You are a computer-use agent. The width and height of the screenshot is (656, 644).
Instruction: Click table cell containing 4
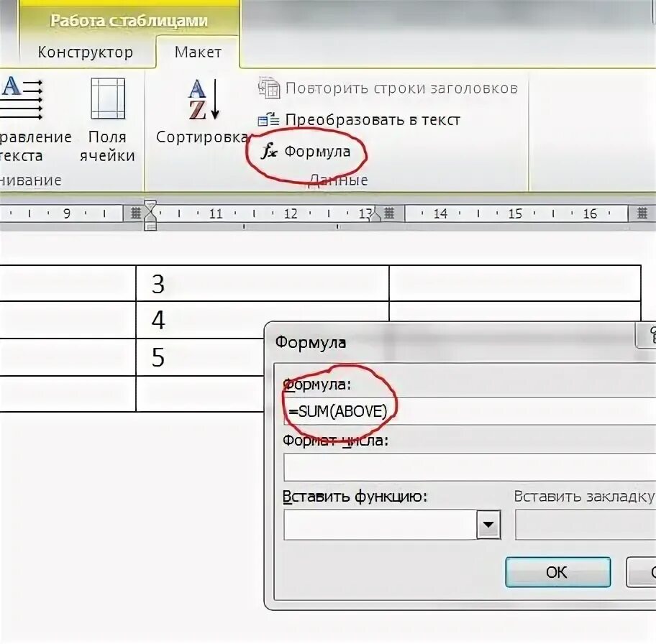263,320
